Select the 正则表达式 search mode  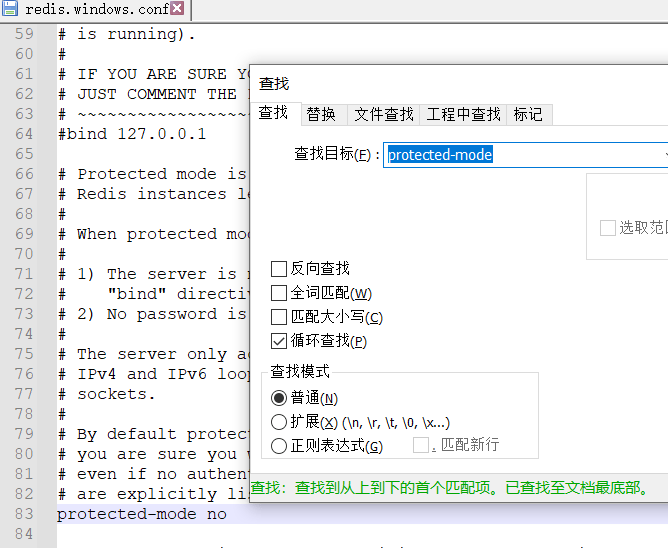tap(279, 446)
